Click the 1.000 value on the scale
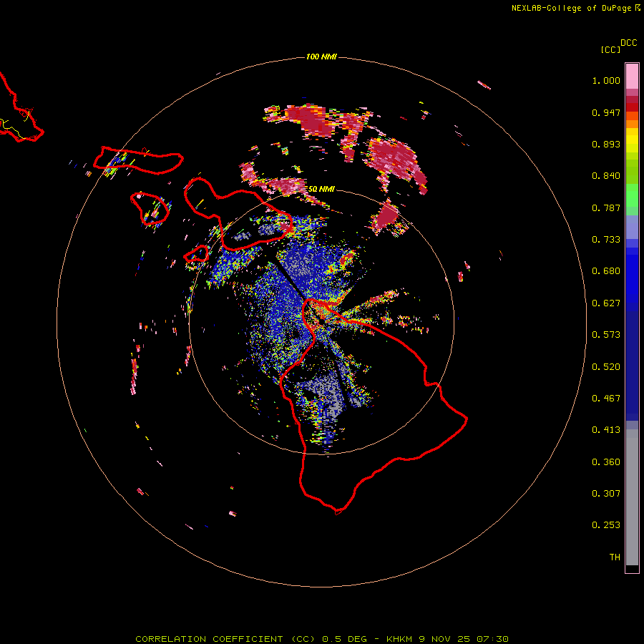 coord(606,80)
